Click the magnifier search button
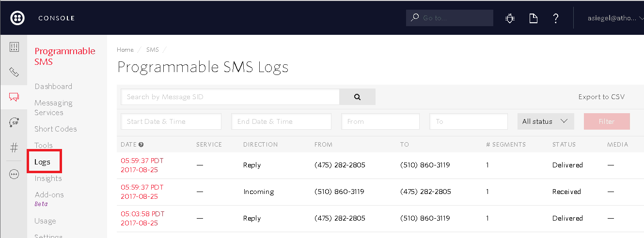Viewport: 644px width, 238px height. click(x=357, y=97)
